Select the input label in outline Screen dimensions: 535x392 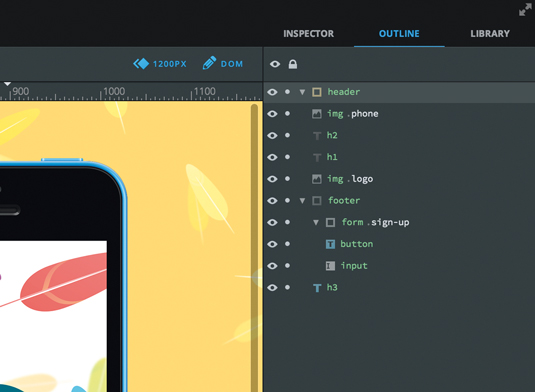pos(354,266)
